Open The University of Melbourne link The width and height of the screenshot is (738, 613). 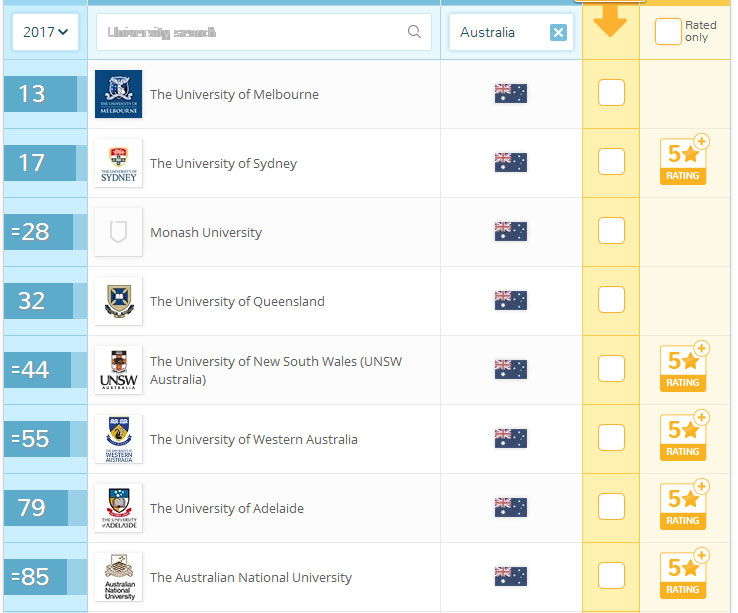tap(234, 94)
